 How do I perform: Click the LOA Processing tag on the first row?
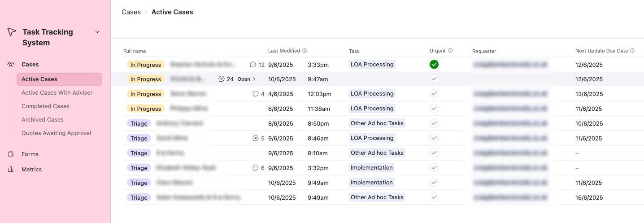[372, 65]
